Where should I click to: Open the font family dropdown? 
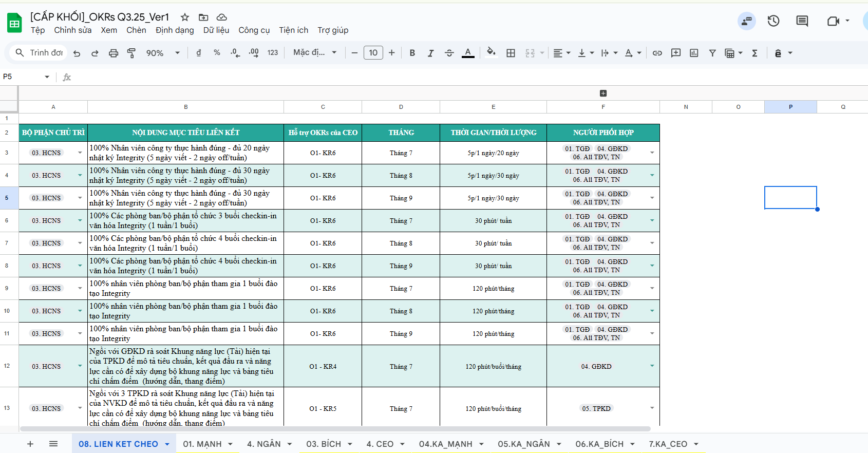click(x=314, y=53)
